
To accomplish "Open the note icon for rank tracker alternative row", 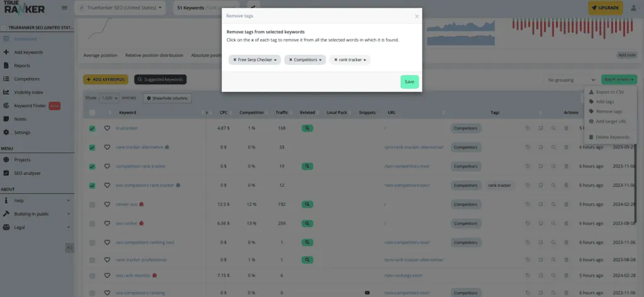I will point(540,147).
